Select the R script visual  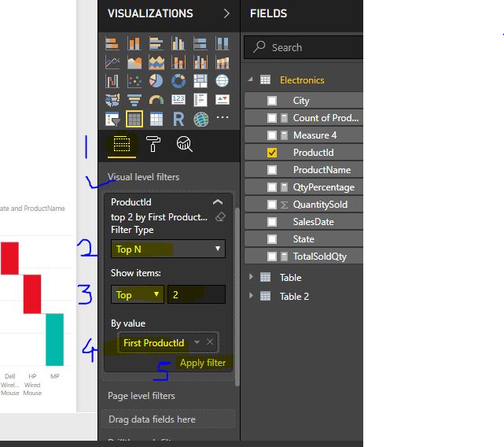pyautogui.click(x=178, y=119)
